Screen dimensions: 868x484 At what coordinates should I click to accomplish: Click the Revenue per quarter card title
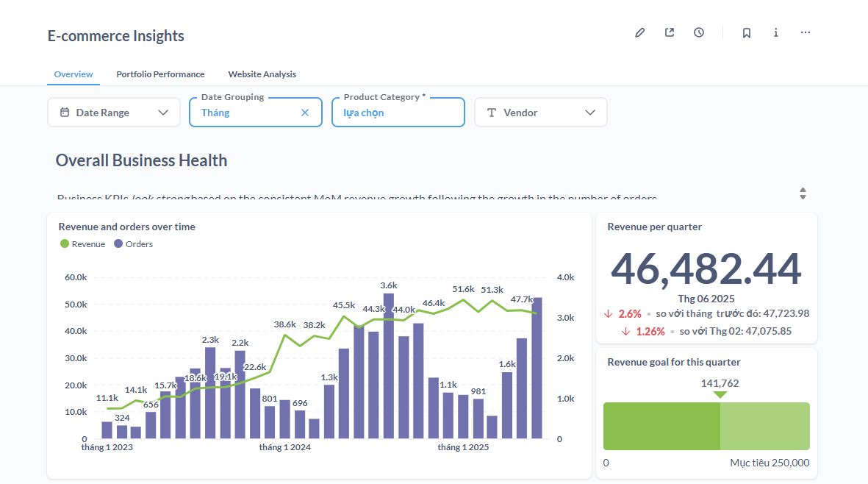click(x=654, y=227)
